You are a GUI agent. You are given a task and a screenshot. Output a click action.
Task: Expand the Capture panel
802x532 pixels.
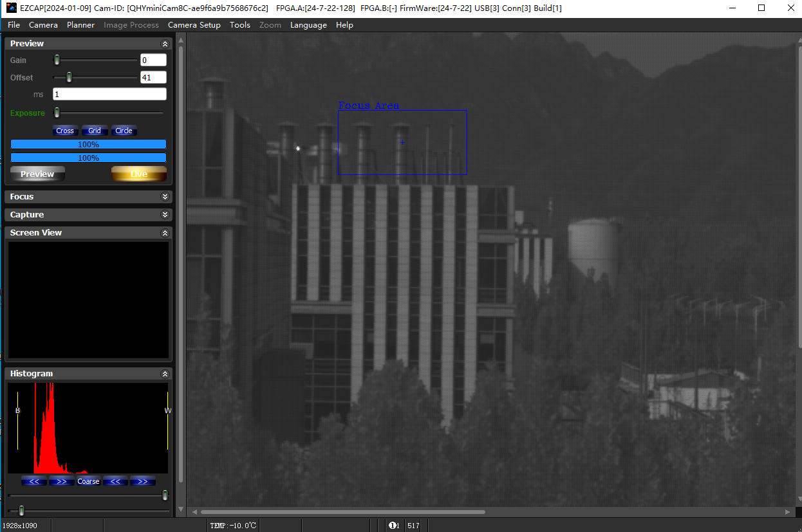[x=165, y=215]
